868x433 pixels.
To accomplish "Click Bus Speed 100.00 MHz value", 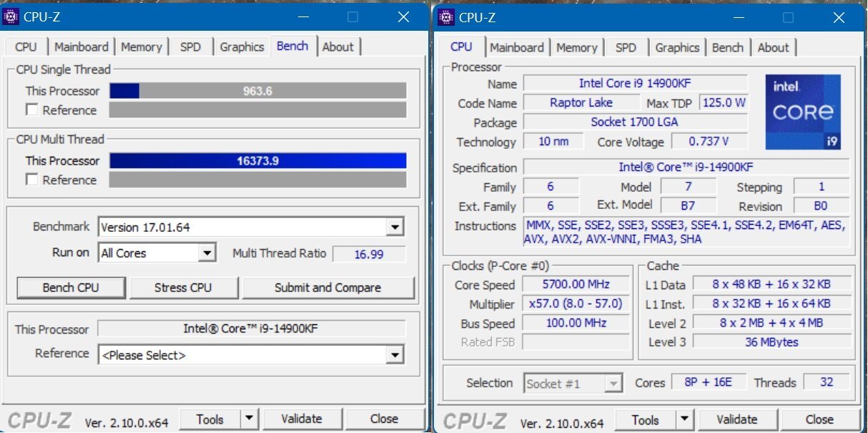I will coord(575,323).
